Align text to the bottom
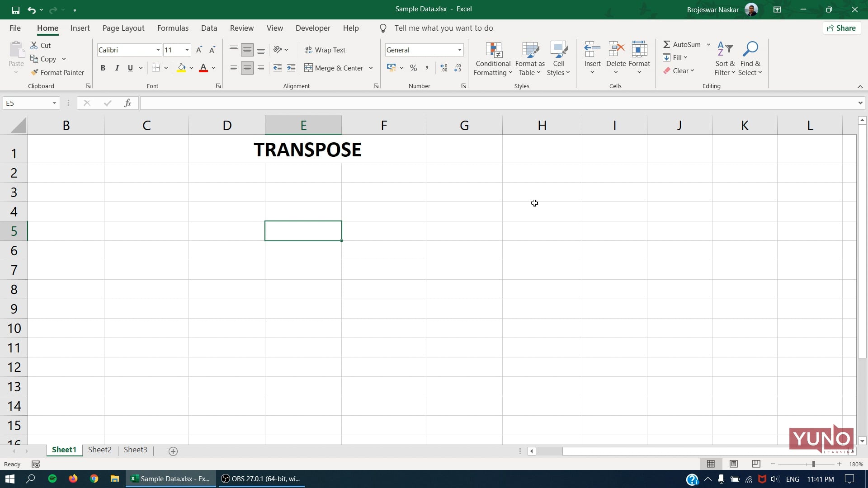Viewport: 868px width, 488px height. click(x=261, y=50)
